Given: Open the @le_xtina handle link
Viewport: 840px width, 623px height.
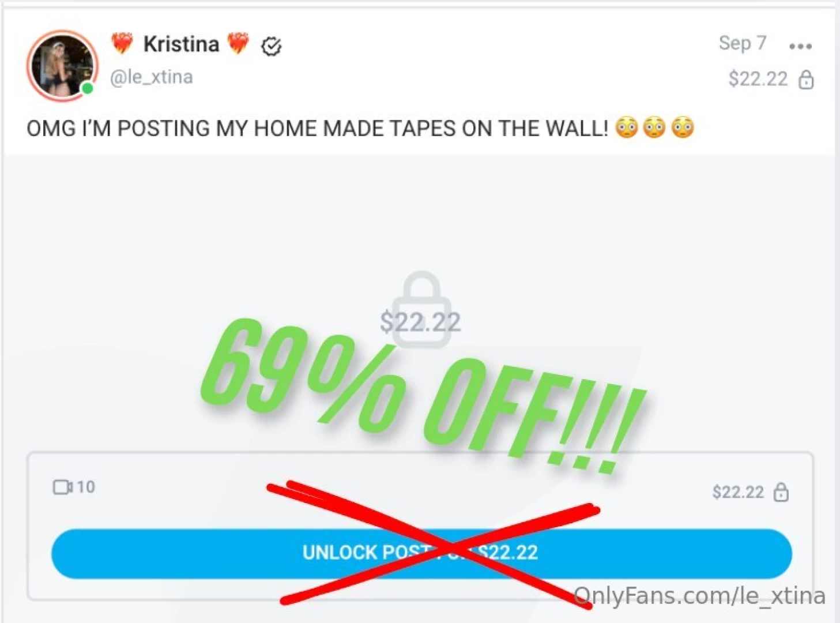Looking at the screenshot, I should [x=151, y=77].
